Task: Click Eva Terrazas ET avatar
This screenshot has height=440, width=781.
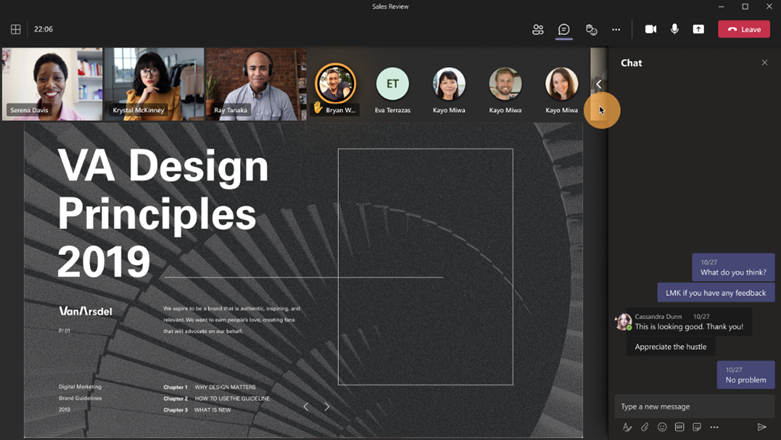Action: pos(392,83)
